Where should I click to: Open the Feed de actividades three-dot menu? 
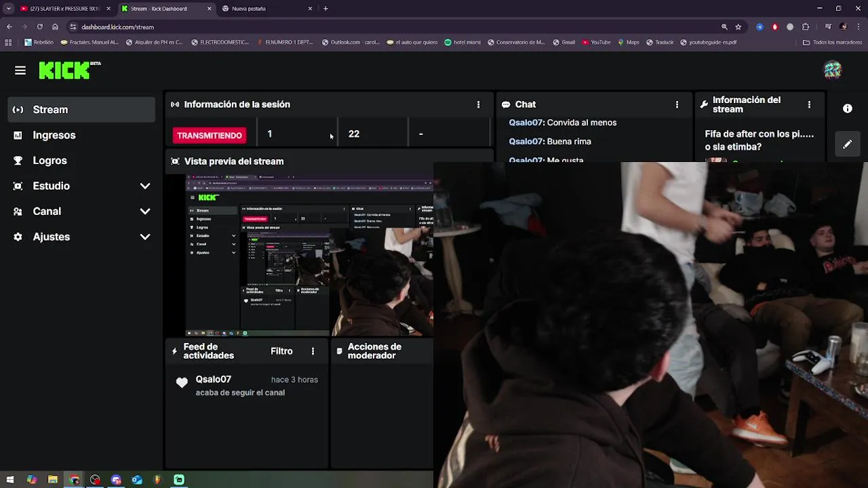(x=313, y=351)
